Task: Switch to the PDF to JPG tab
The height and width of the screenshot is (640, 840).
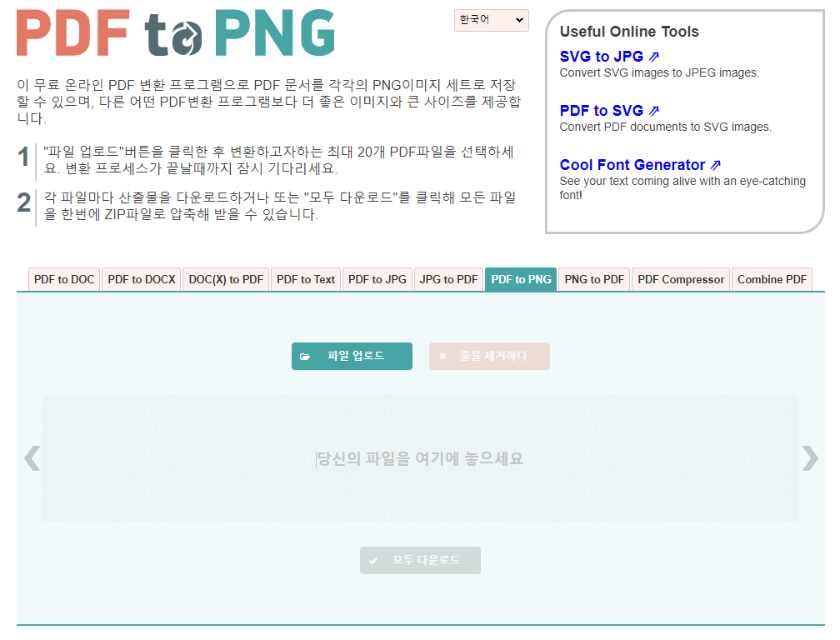Action: [x=377, y=279]
